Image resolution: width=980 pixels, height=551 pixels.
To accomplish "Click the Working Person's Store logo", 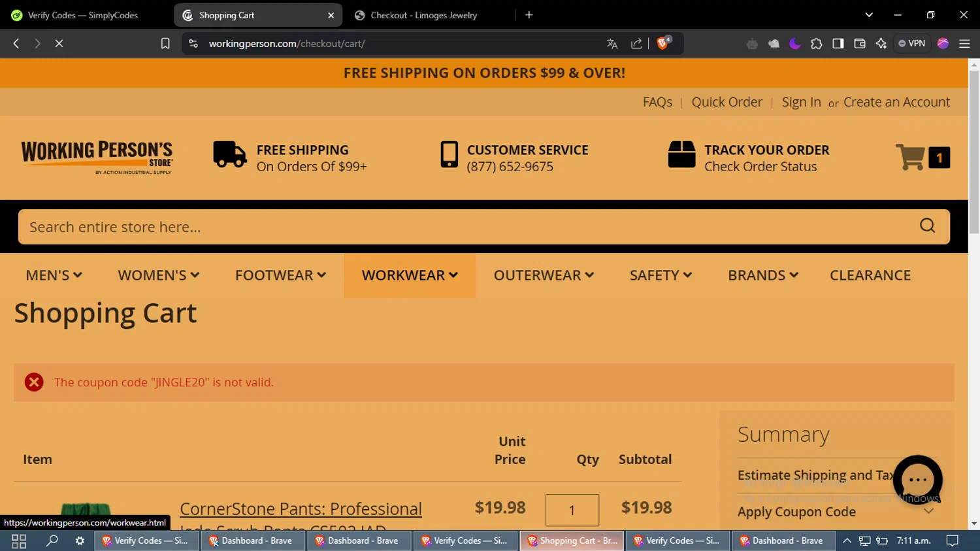I will 97,158.
